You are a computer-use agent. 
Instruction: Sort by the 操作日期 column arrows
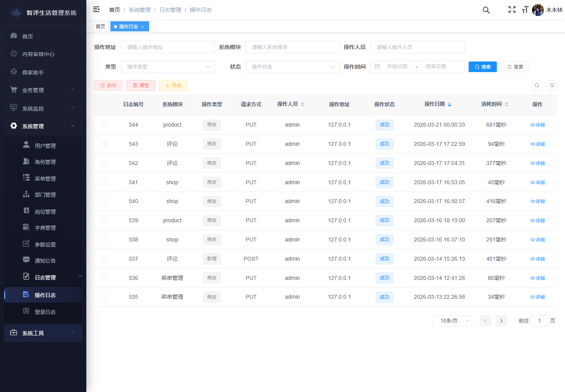(449, 104)
